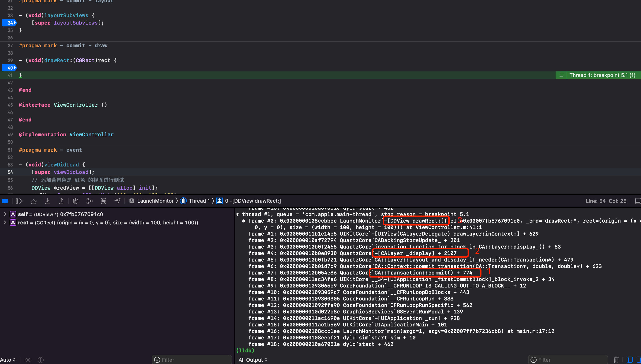This screenshot has width=641, height=364.
Task: Disable breakpoint on line 40
Action: click(x=9, y=68)
